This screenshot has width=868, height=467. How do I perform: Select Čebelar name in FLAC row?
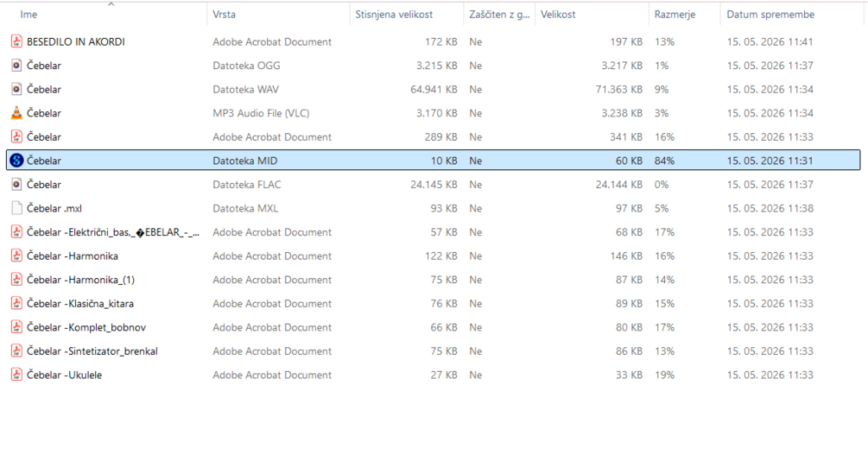(x=44, y=184)
